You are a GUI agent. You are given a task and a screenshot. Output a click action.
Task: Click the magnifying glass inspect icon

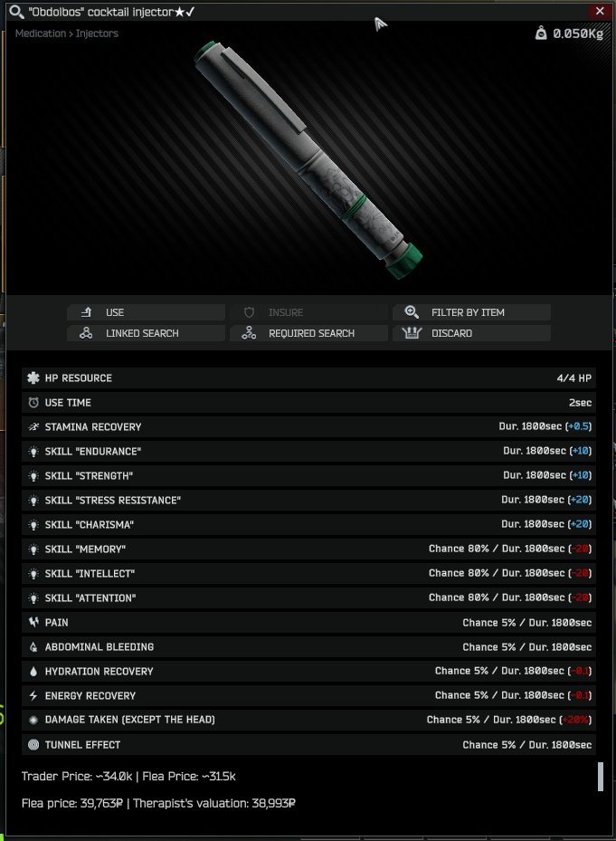(x=16, y=12)
